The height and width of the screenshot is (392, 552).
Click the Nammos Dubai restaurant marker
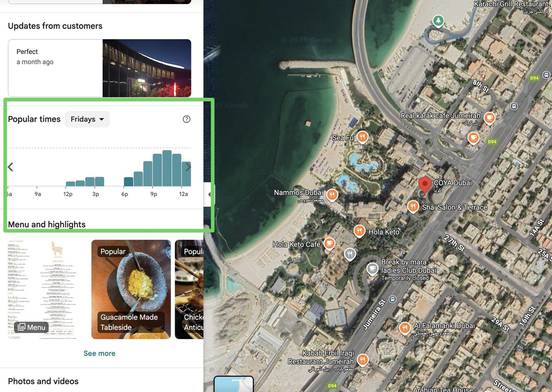[332, 195]
